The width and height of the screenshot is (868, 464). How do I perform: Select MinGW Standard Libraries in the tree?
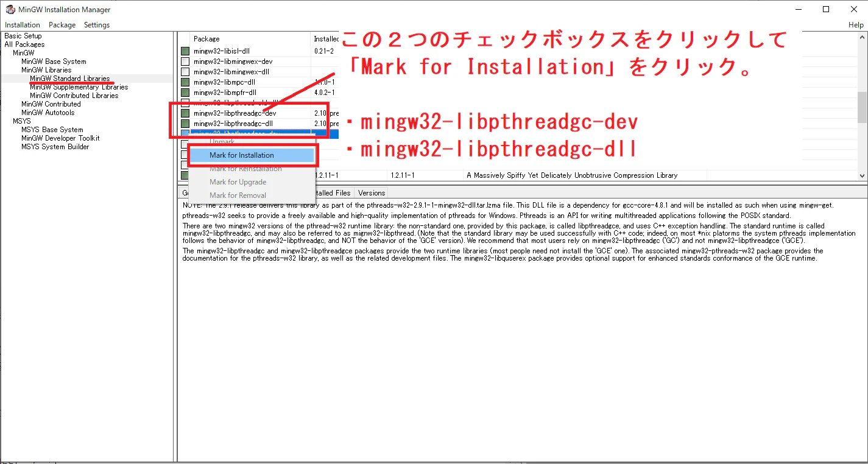point(70,79)
